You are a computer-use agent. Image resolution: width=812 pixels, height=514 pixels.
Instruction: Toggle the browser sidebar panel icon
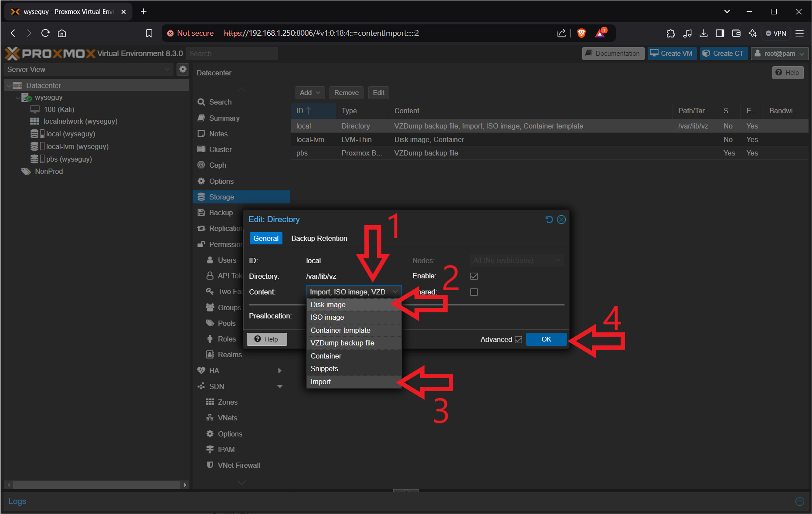click(720, 33)
